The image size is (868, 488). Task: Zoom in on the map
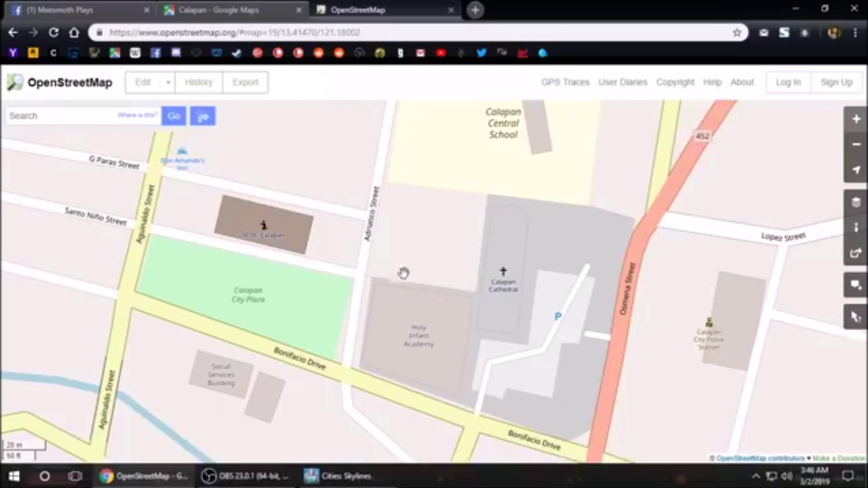point(856,119)
